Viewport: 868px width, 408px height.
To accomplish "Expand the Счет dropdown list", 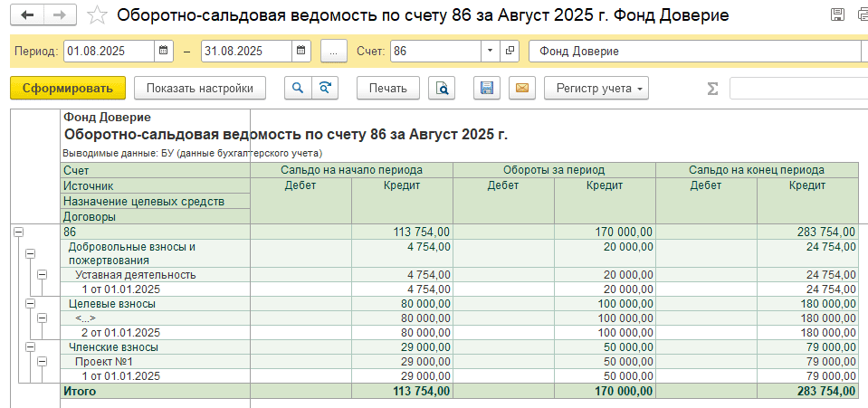I will tap(490, 52).
